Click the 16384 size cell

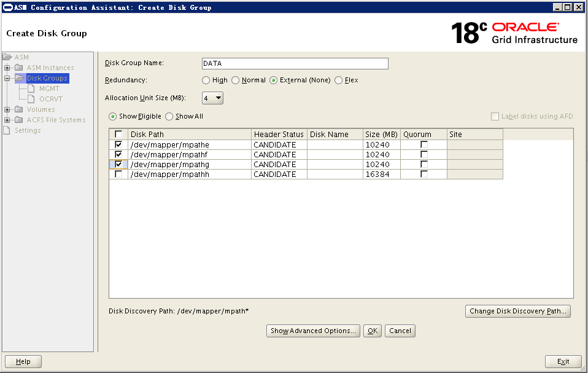[381, 174]
